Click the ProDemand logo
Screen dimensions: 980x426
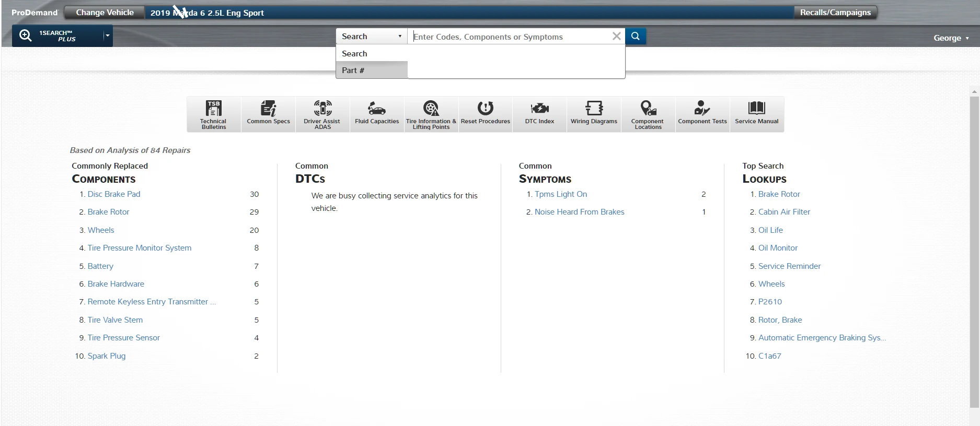(x=34, y=13)
